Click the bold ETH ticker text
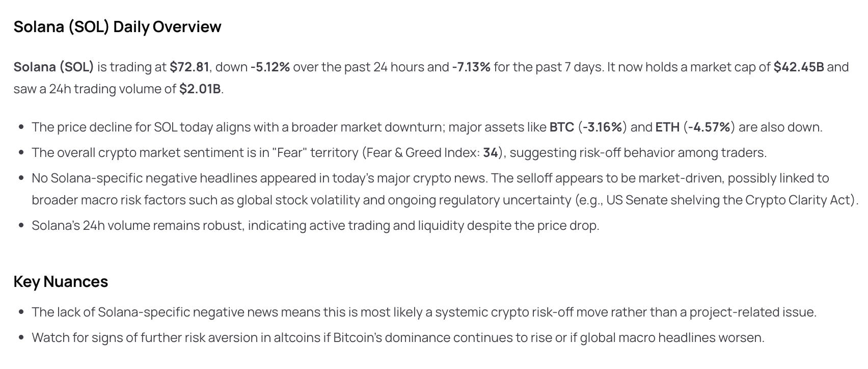The image size is (868, 369). point(667,127)
